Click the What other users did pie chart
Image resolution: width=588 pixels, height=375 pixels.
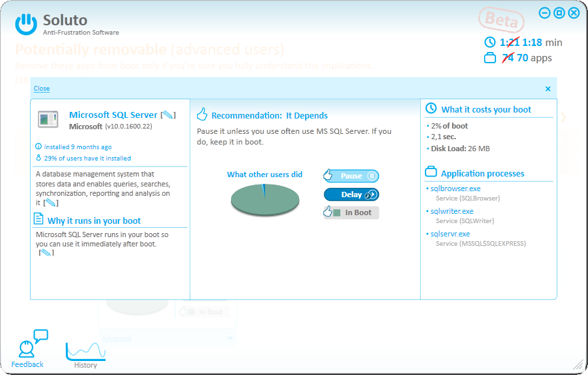pyautogui.click(x=265, y=200)
